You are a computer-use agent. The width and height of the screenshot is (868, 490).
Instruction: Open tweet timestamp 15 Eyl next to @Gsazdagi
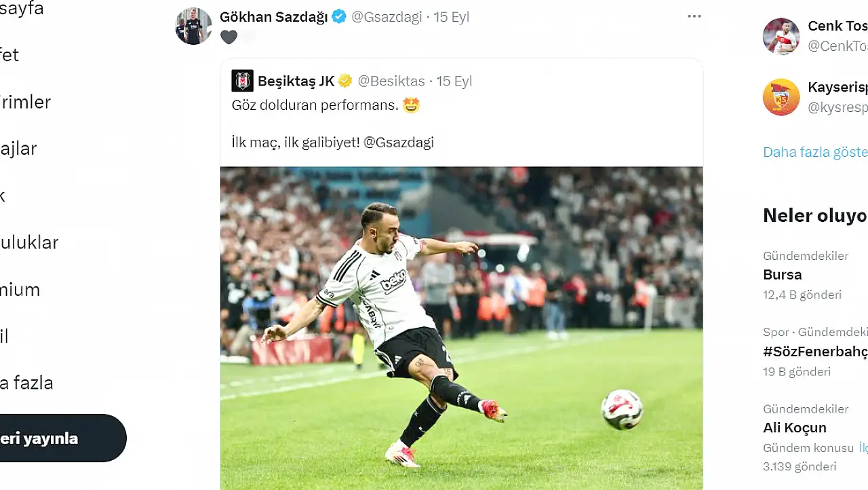pyautogui.click(x=451, y=17)
